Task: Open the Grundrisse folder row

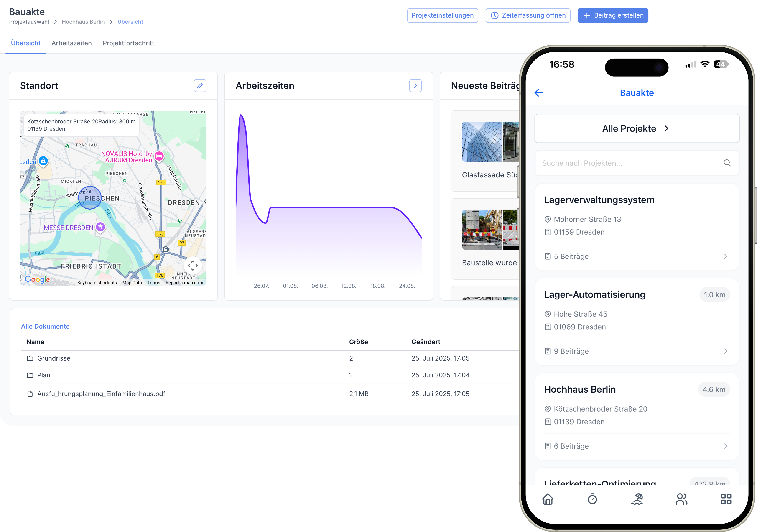Action: pyautogui.click(x=54, y=358)
